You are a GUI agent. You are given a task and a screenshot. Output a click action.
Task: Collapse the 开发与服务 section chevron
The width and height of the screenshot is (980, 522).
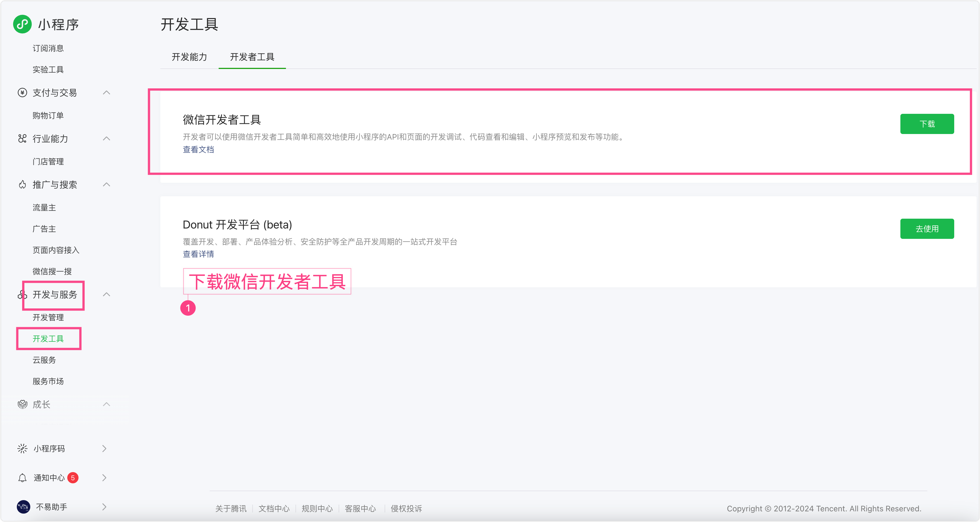(x=107, y=294)
